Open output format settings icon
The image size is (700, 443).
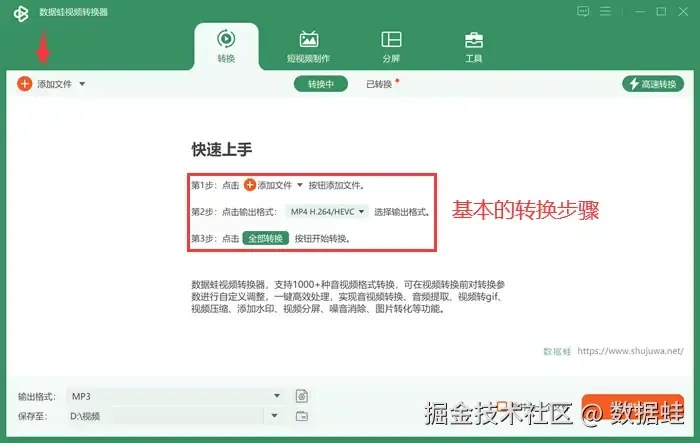click(302, 396)
